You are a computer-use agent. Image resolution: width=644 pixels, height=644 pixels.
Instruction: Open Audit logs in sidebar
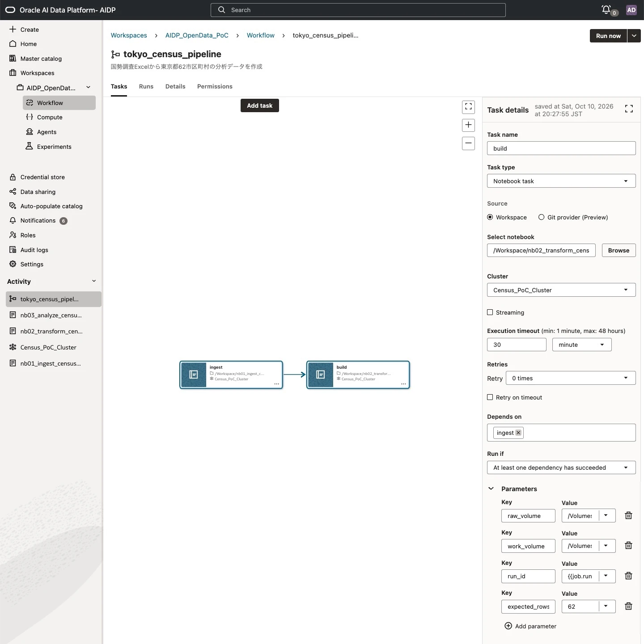tap(34, 250)
